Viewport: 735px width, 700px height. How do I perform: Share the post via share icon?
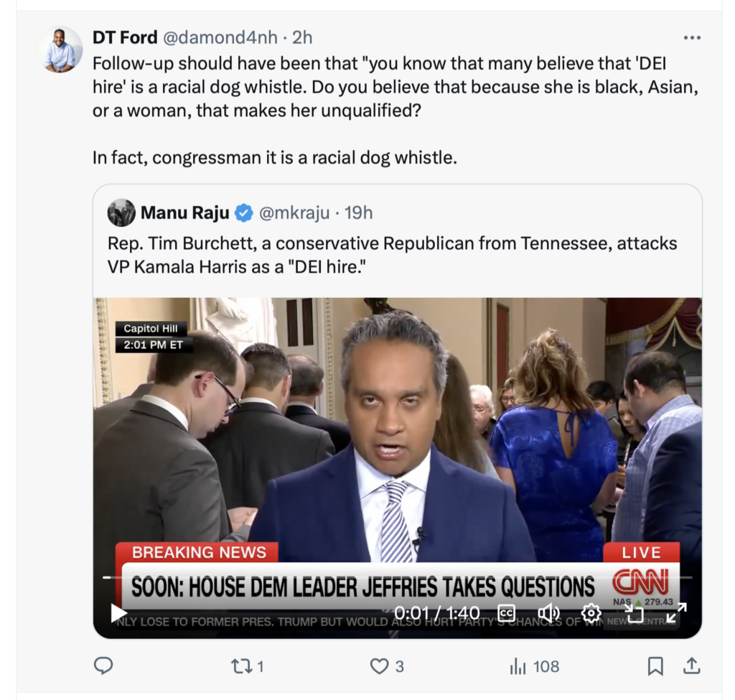(691, 666)
